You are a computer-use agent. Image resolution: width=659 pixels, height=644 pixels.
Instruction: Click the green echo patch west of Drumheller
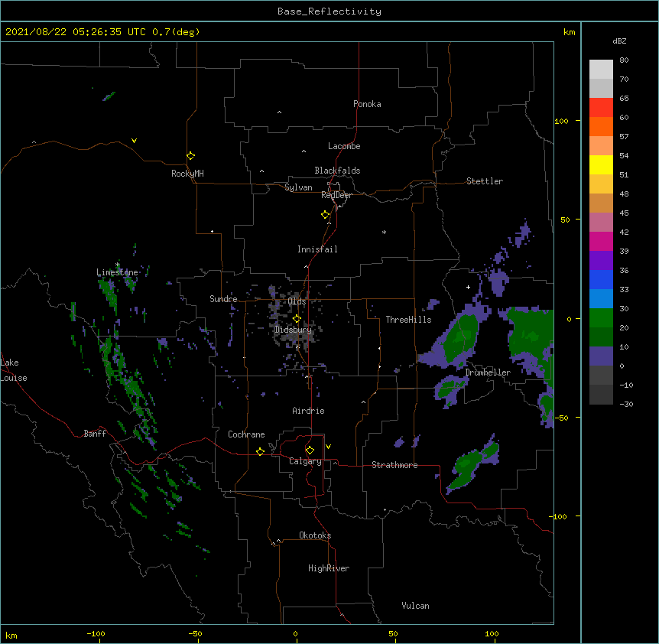pos(461,338)
